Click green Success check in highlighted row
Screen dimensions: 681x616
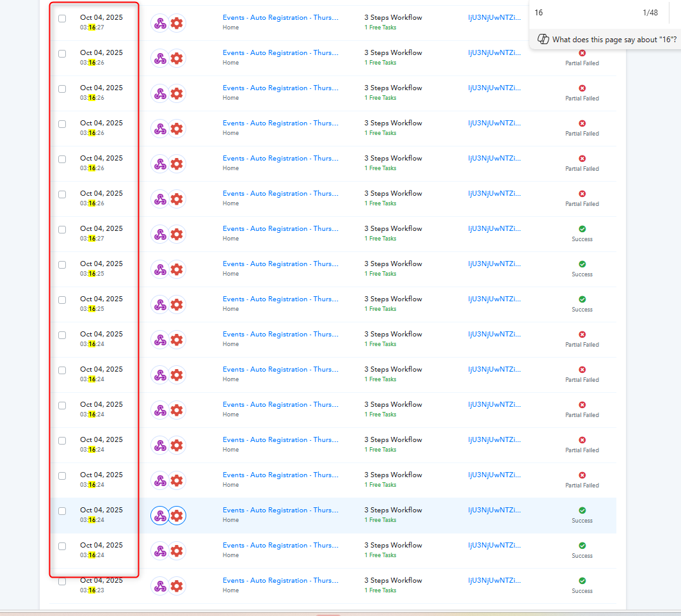pos(582,510)
